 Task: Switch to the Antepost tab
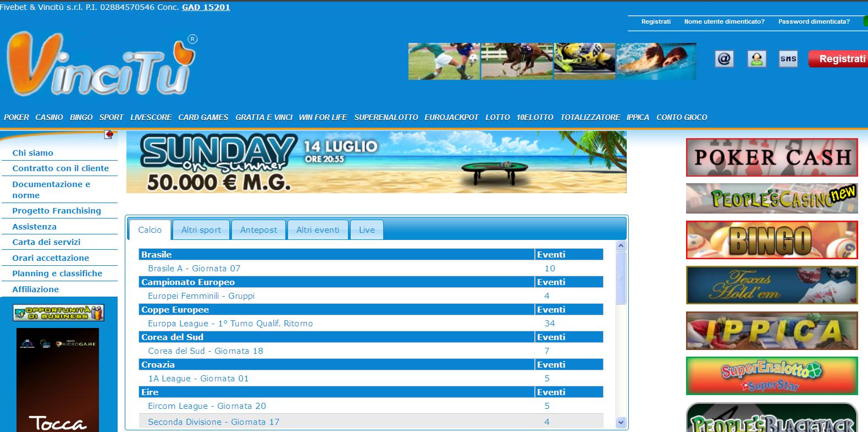click(x=259, y=230)
